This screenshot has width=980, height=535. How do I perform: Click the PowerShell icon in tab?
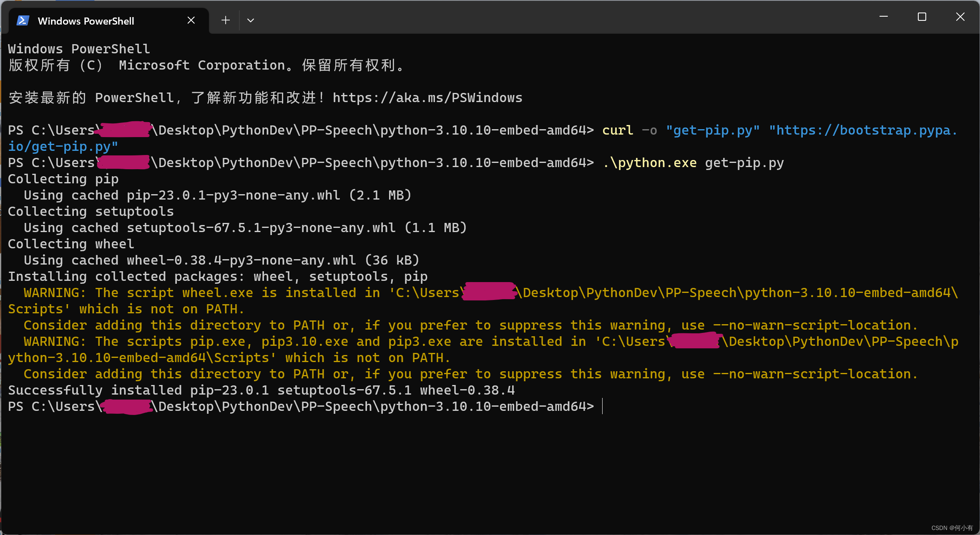pyautogui.click(x=23, y=20)
